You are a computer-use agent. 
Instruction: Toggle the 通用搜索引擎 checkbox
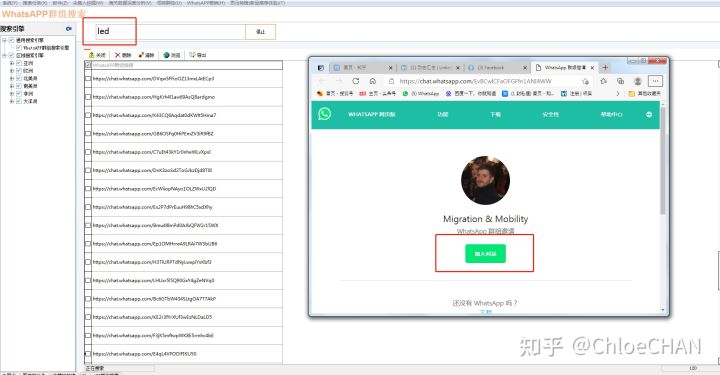[11, 40]
